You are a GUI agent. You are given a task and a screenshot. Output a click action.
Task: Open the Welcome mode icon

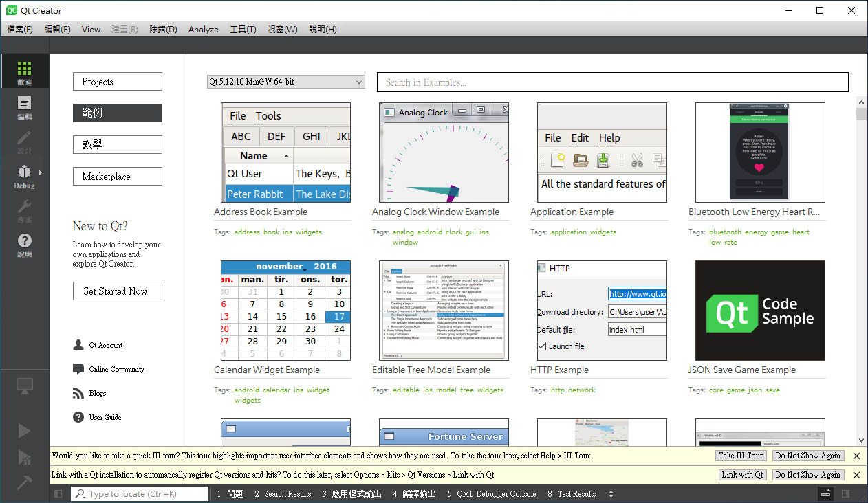(24, 69)
